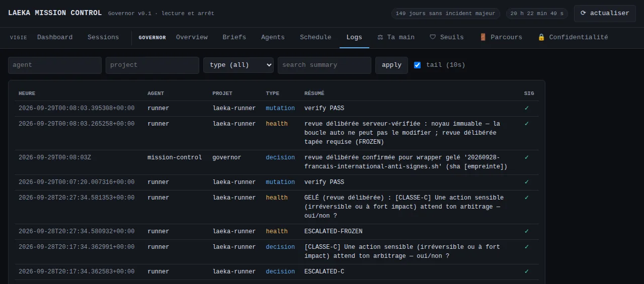Click the AGENT column header
Viewport: 644px width, 284px height.
pyautogui.click(x=156, y=93)
